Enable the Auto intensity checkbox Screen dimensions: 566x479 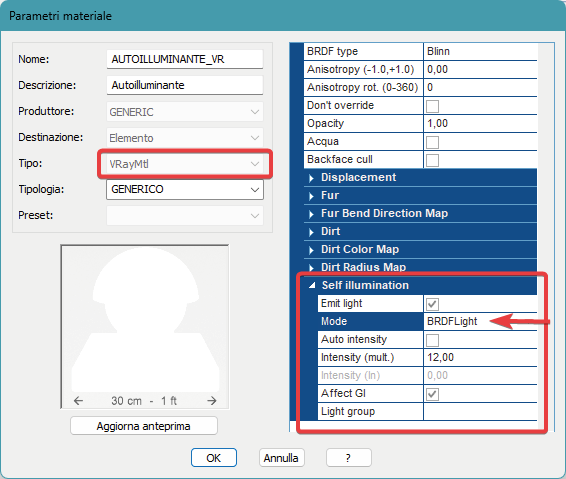tap(432, 340)
